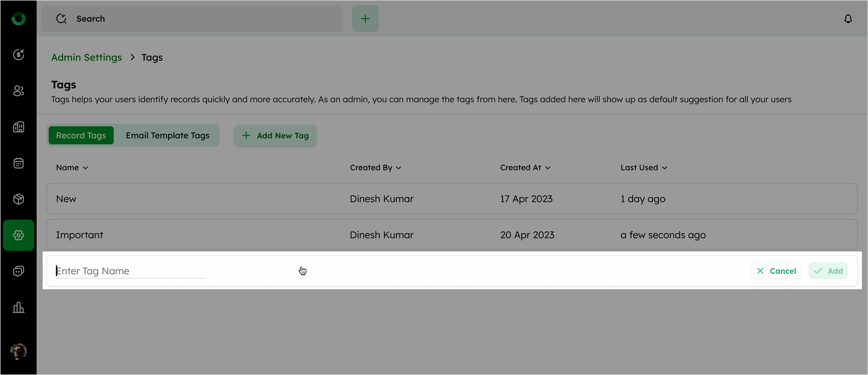868x375 pixels.
Task: Open the calendar icon in sidebar
Action: coord(18,163)
